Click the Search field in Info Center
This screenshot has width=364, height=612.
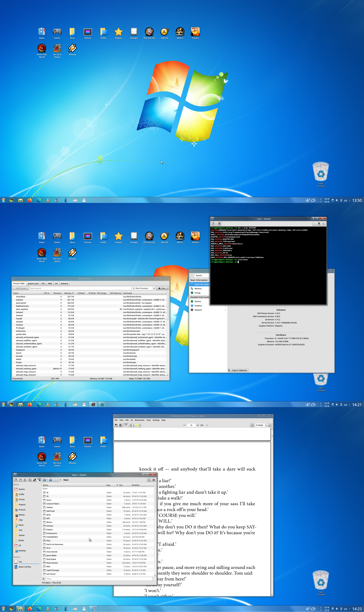(x=202, y=275)
